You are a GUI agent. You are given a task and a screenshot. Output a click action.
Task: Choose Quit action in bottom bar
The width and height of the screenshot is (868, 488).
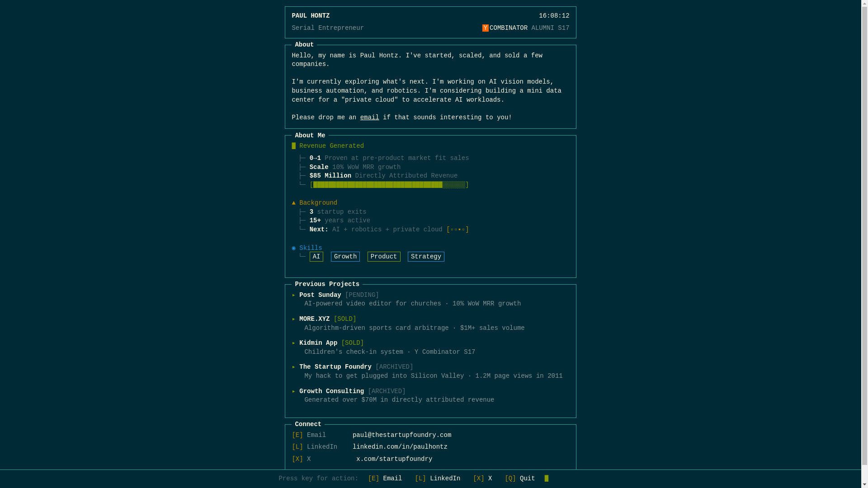(520, 479)
